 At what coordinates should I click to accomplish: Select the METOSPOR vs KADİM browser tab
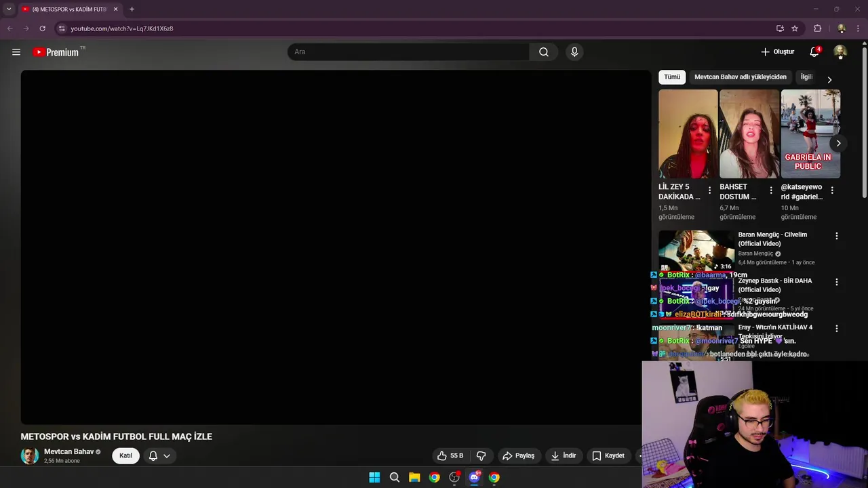click(69, 9)
